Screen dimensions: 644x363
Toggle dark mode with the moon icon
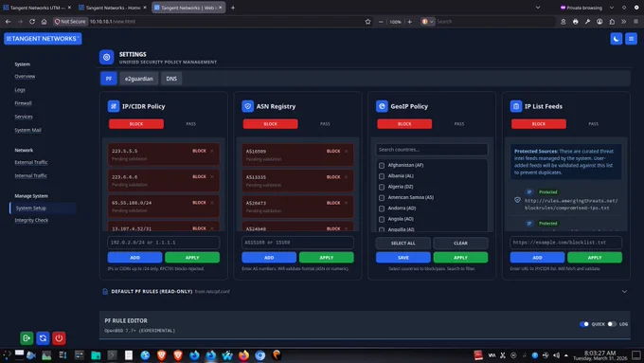617,39
